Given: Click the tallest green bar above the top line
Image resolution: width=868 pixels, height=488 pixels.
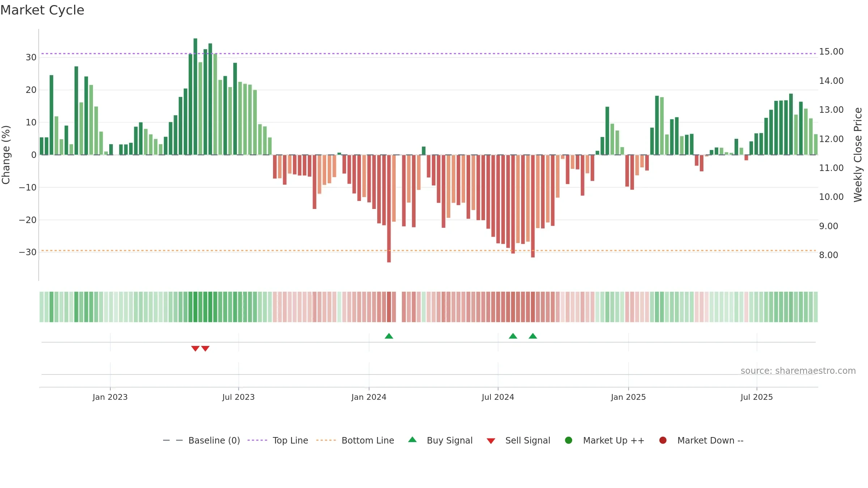Looking at the screenshot, I should pos(195,97).
